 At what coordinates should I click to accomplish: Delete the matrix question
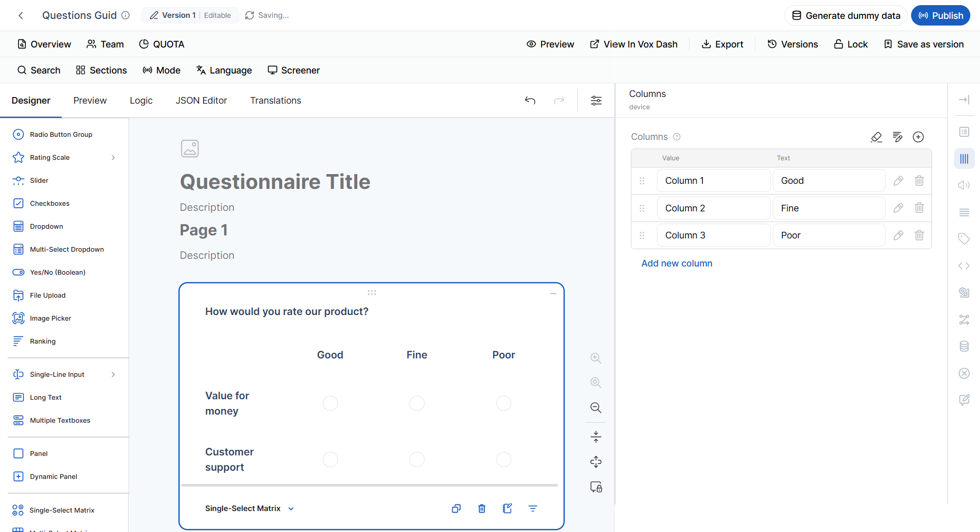[x=482, y=509]
